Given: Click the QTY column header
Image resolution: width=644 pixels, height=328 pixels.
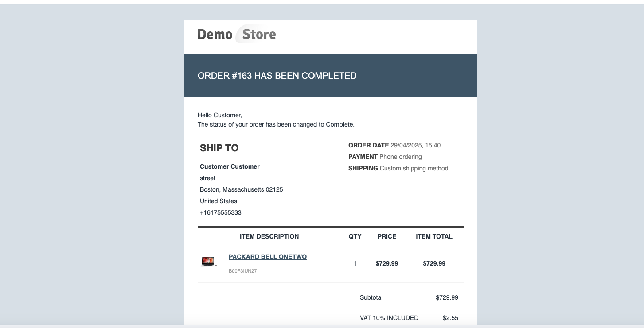Looking at the screenshot, I should pyautogui.click(x=355, y=236).
